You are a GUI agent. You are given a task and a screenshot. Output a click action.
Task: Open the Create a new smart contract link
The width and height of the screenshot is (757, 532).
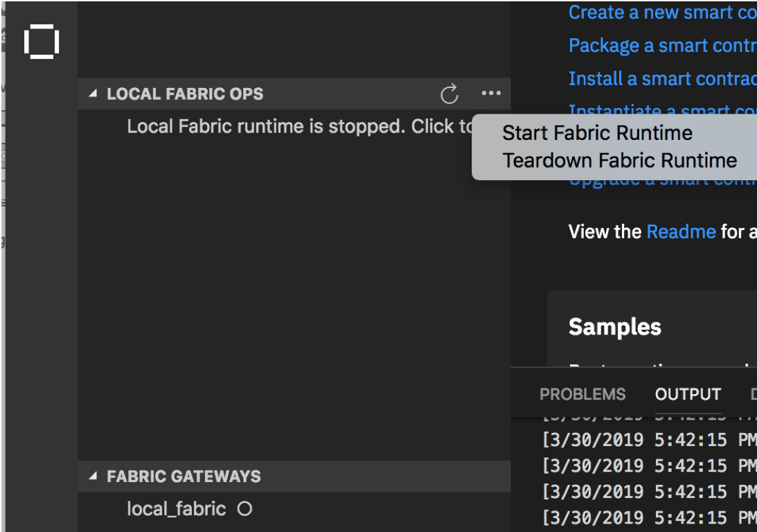coord(662,12)
